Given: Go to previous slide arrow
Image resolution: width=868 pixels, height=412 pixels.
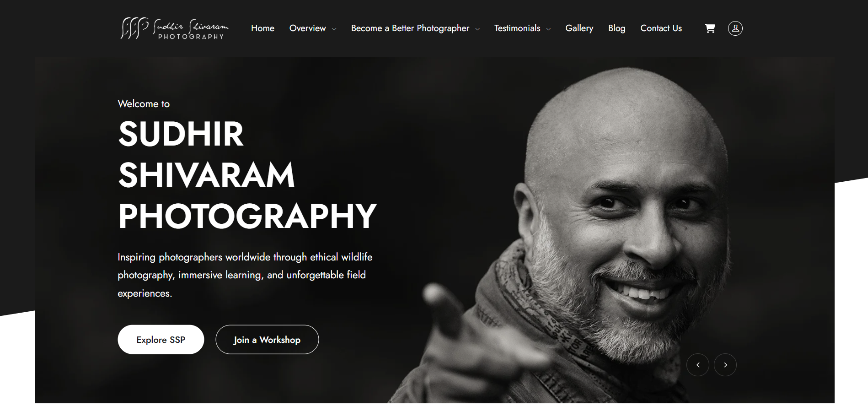Looking at the screenshot, I should tap(697, 365).
